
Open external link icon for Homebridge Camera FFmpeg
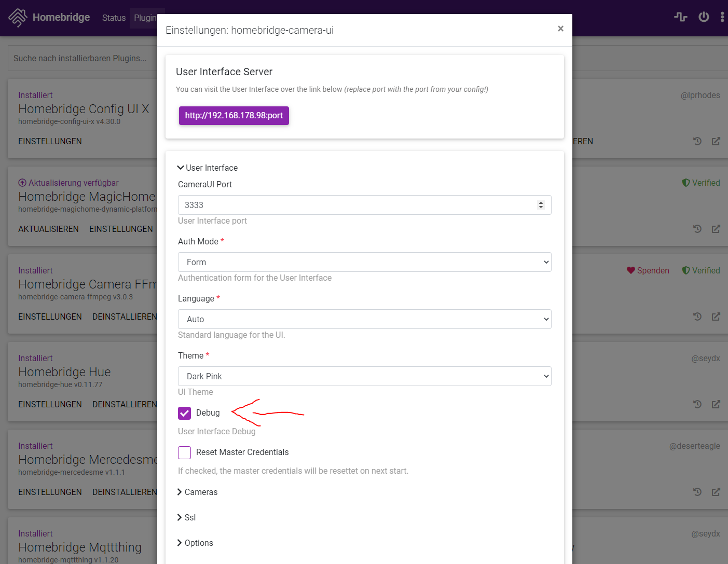716,317
